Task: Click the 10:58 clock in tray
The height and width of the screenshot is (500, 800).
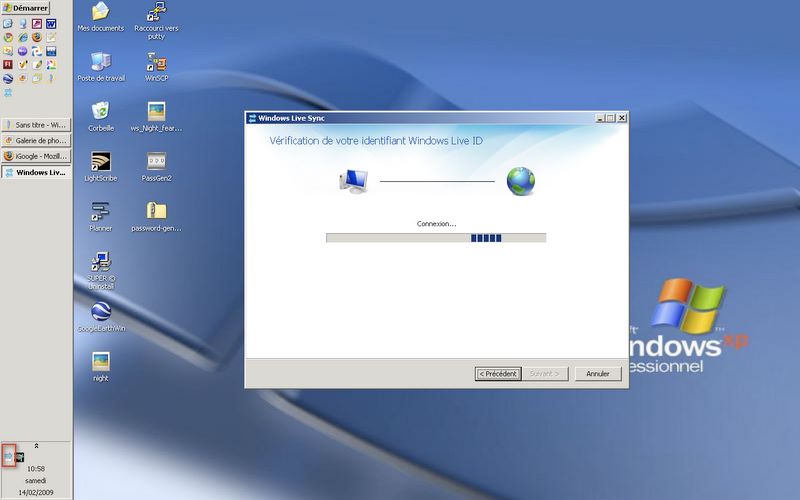Action: [x=36, y=468]
